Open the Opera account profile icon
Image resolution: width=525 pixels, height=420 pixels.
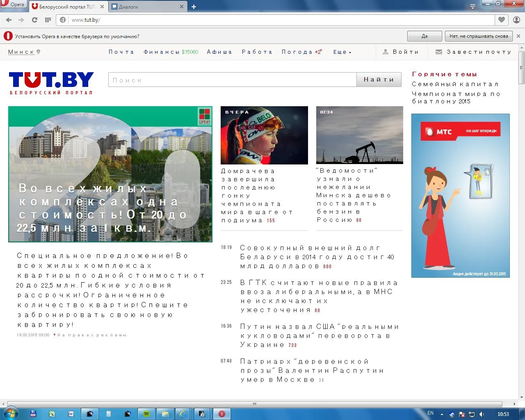(x=516, y=20)
